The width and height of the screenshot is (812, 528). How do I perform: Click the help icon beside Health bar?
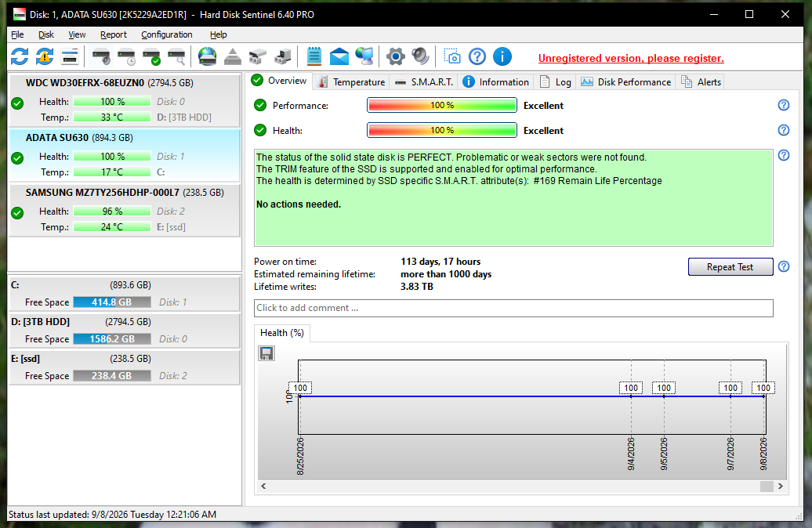pos(784,130)
